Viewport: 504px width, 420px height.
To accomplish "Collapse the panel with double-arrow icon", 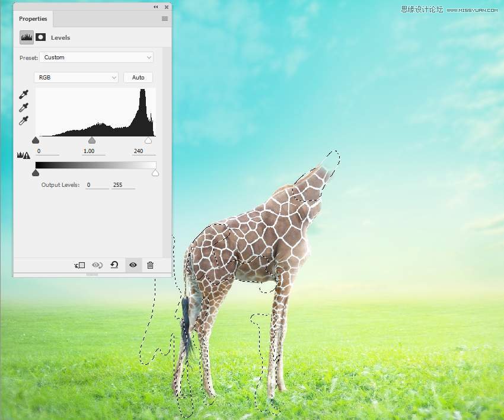I will [156, 7].
